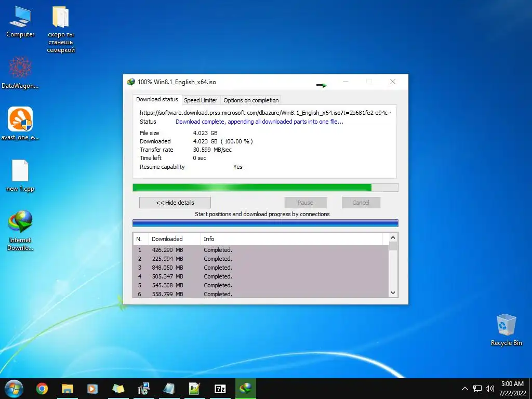Click the scroll-up arrow in connections list
This screenshot has height=399, width=532.
pyautogui.click(x=393, y=237)
